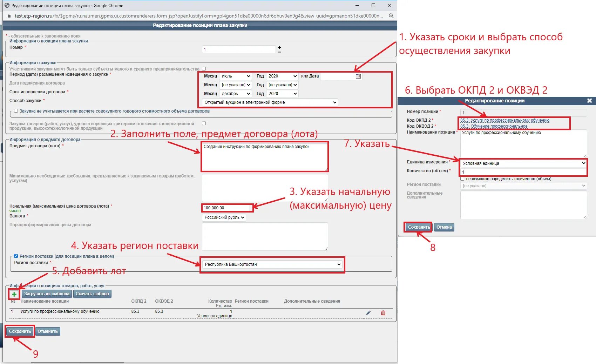Click ОКПД 2 column header in table

[x=139, y=301]
